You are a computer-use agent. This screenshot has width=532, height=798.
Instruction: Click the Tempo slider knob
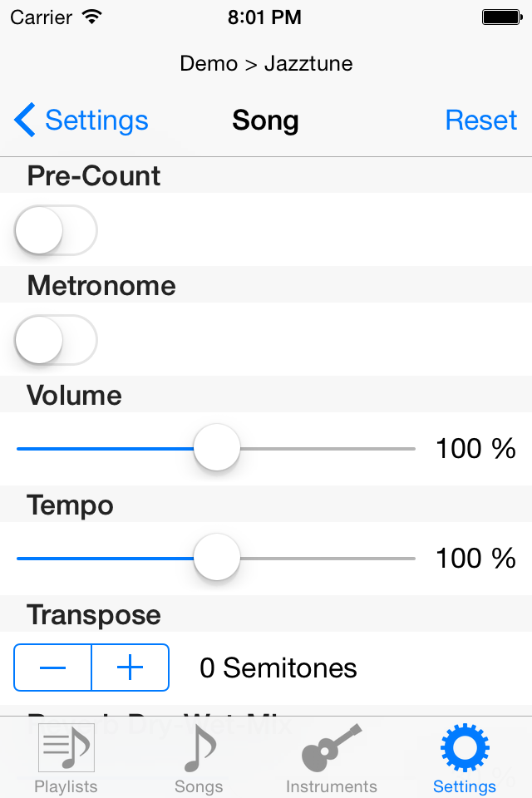217,558
